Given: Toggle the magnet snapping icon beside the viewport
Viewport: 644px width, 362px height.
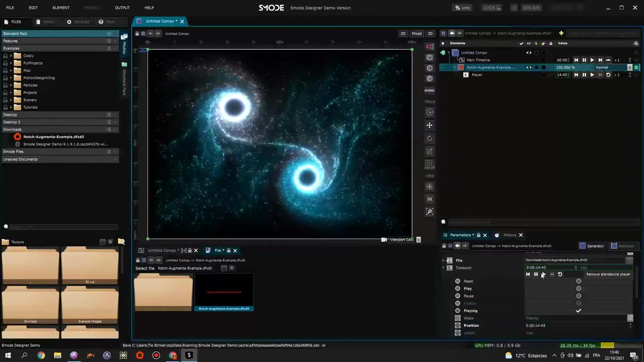Looking at the screenshot, I should (430, 47).
